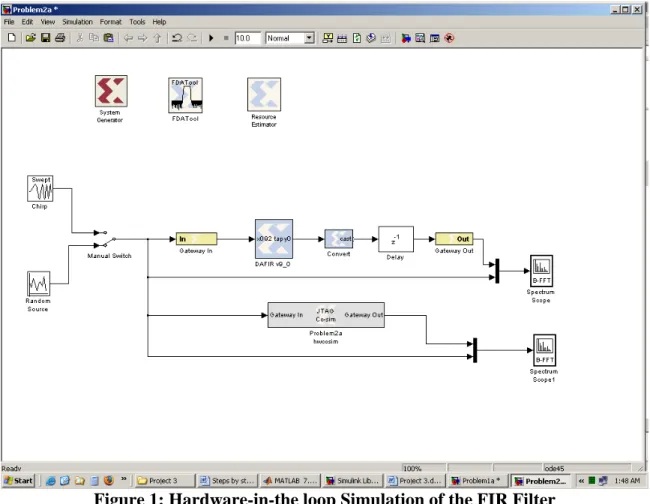The image size is (650, 504).
Task: Switch to Project 3 folder taskbar button
Action: coord(165,481)
